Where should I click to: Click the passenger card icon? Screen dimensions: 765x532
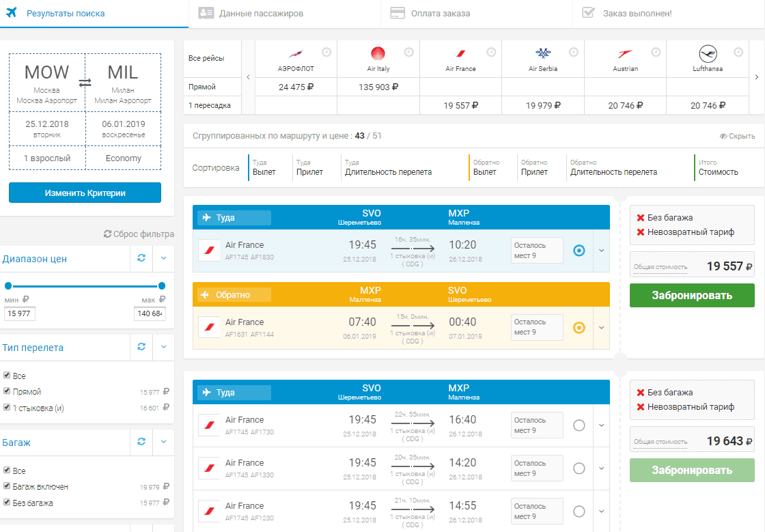pyautogui.click(x=206, y=13)
